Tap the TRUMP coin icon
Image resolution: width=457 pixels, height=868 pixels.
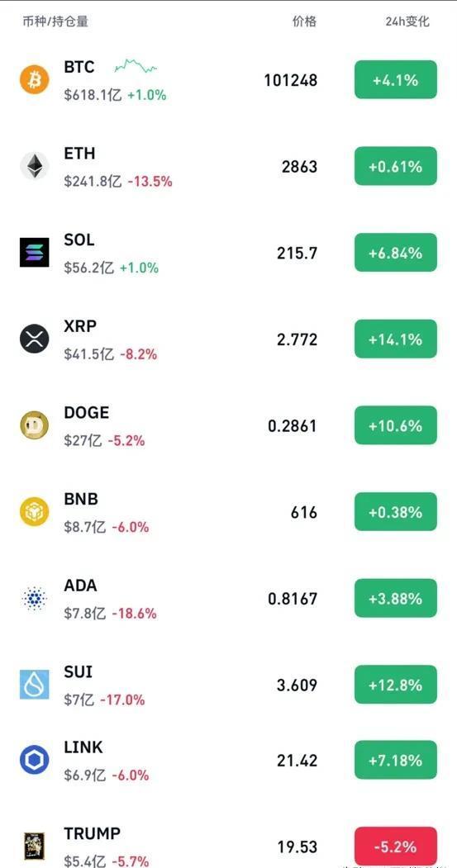(35, 847)
